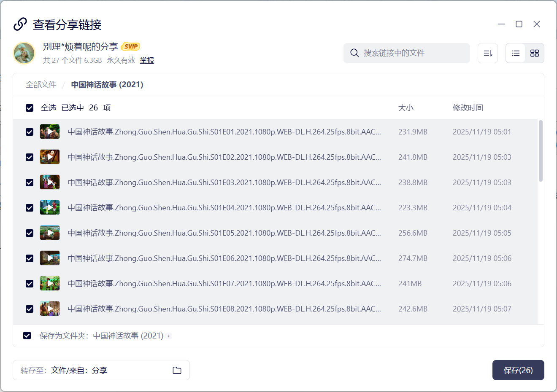Sort by modified time column header

468,108
